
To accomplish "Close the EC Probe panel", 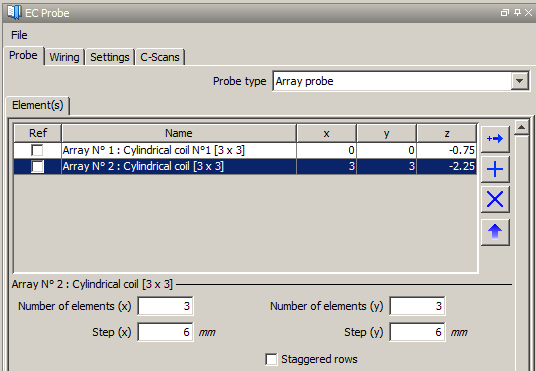I will pos(528,13).
